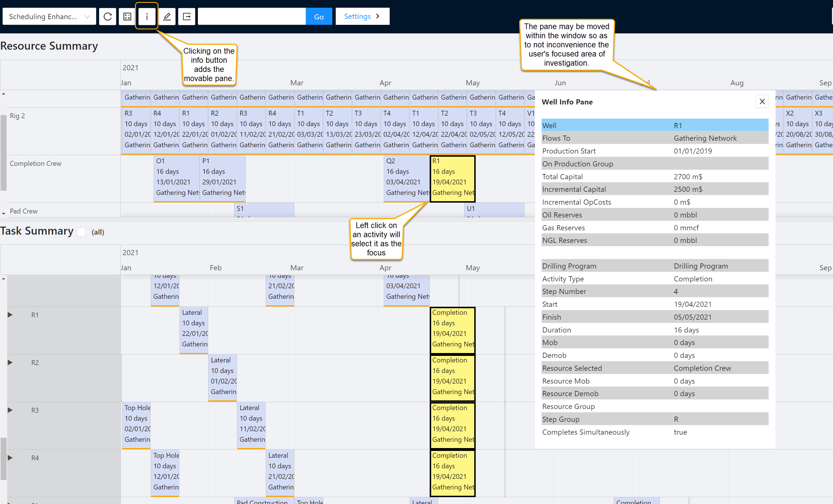Screen dimensions: 833x504
Task: Click the refresh icon in toolbar
Action: pos(108,17)
